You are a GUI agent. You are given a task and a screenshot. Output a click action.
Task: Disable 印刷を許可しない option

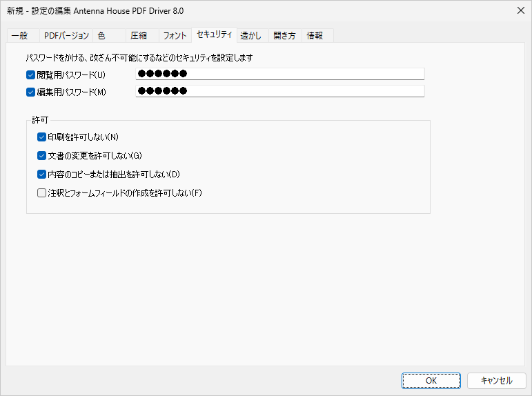point(41,137)
